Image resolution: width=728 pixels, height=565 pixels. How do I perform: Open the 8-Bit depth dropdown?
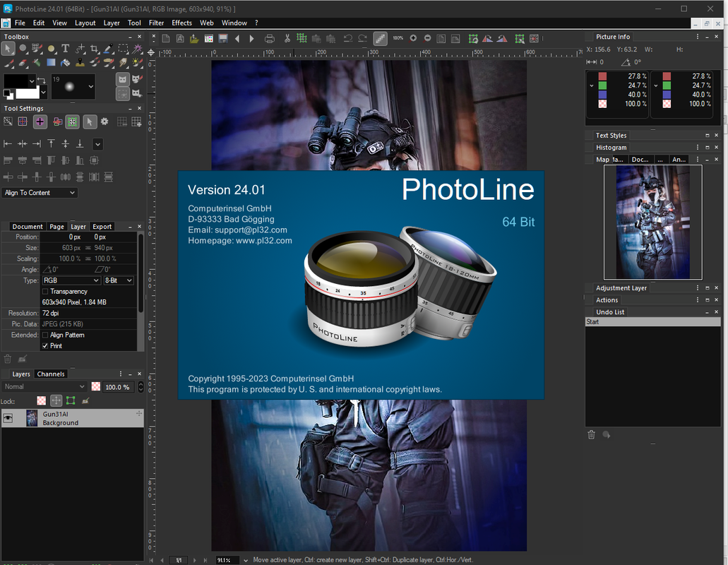119,280
